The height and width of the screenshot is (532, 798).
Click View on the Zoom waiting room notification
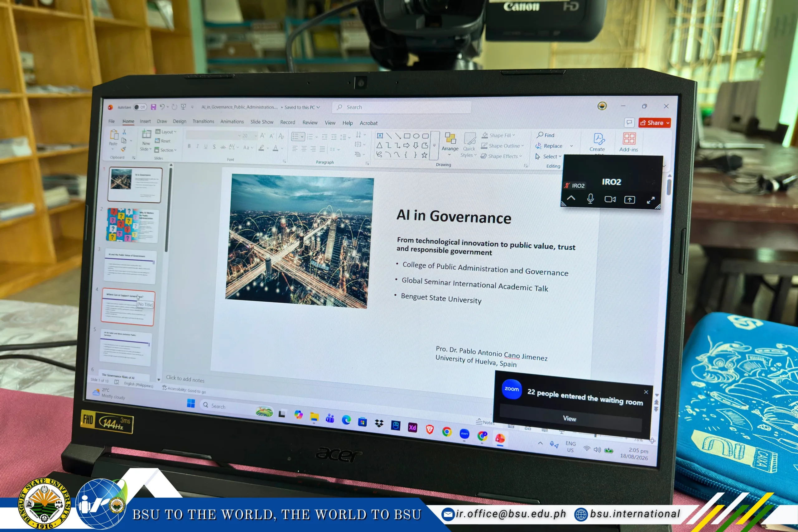[x=570, y=419]
